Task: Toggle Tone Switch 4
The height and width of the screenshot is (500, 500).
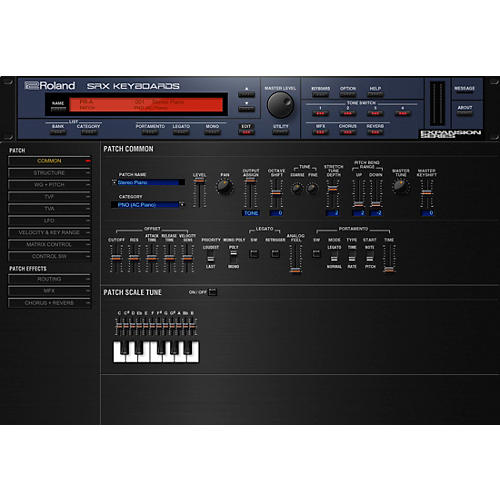Action: [x=402, y=114]
